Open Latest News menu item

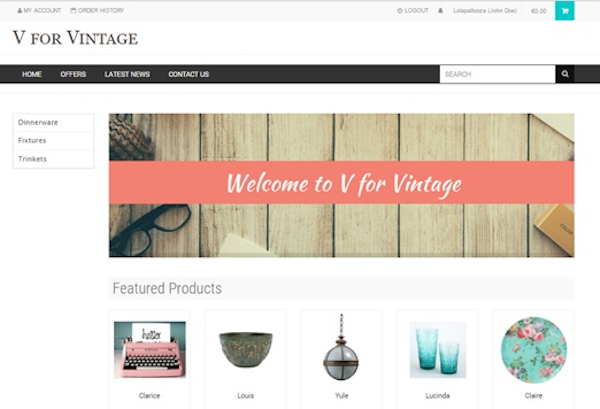(x=127, y=74)
